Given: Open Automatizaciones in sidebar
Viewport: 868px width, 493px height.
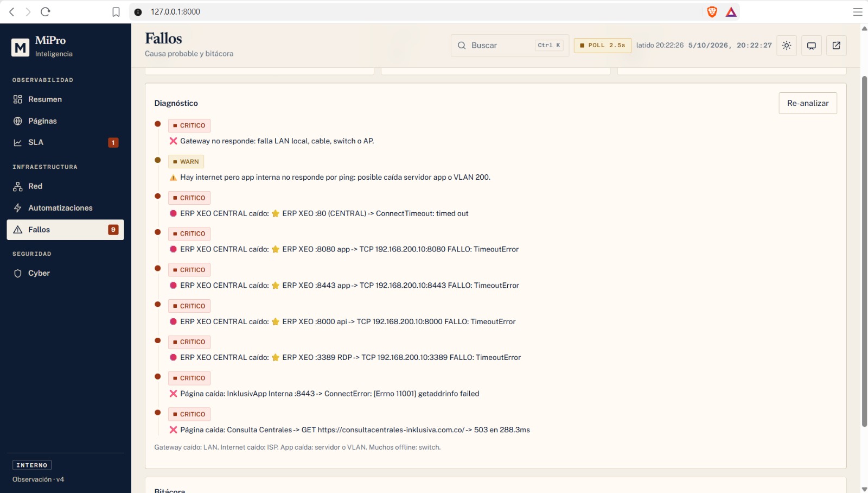Looking at the screenshot, I should [x=65, y=208].
